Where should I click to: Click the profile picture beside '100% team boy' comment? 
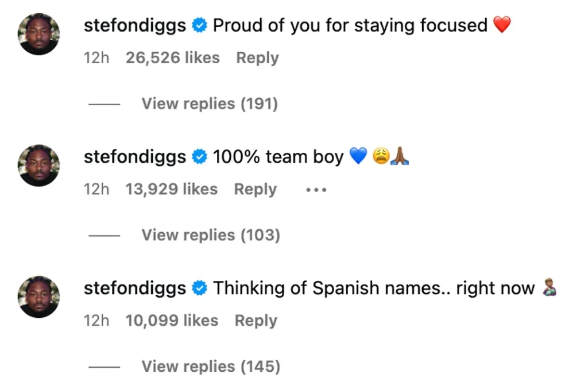(x=39, y=165)
